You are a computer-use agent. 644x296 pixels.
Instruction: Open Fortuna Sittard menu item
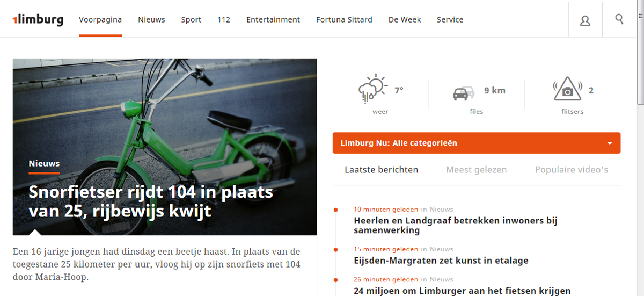pyautogui.click(x=344, y=20)
